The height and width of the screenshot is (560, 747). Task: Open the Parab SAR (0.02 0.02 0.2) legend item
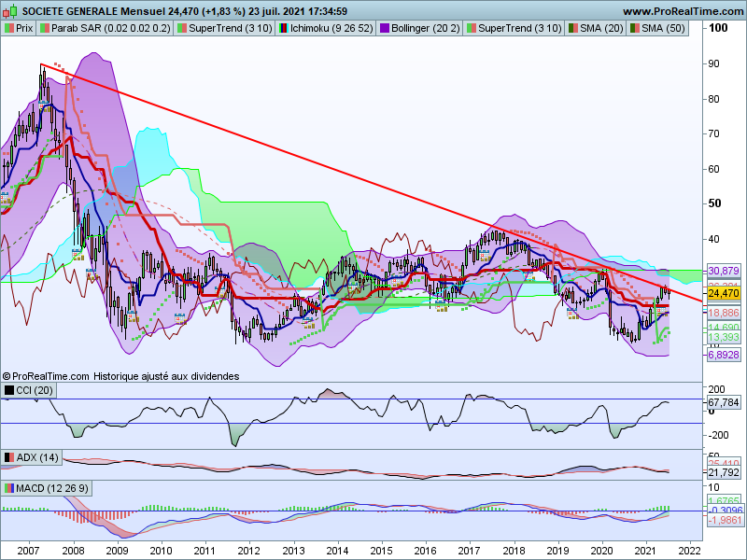coord(106,28)
